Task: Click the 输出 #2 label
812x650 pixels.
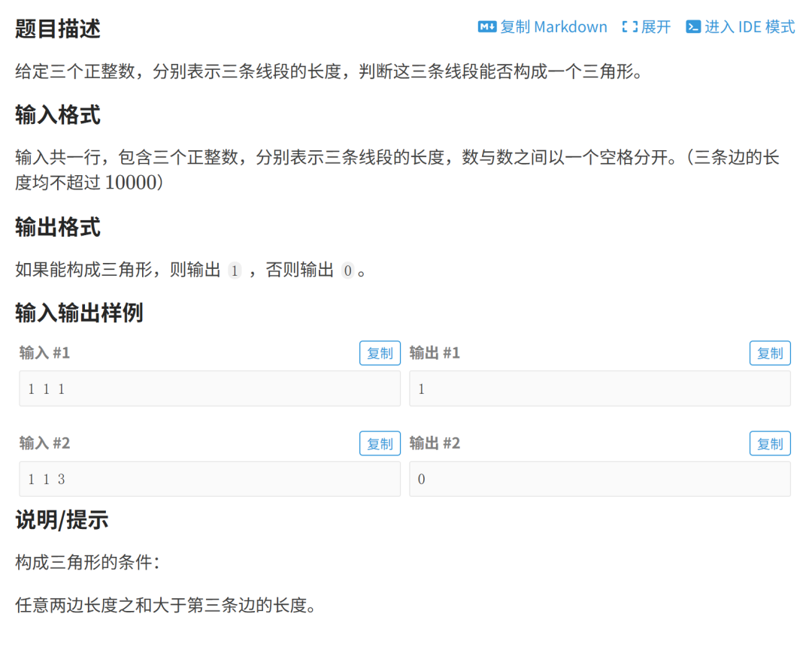Action: click(435, 443)
